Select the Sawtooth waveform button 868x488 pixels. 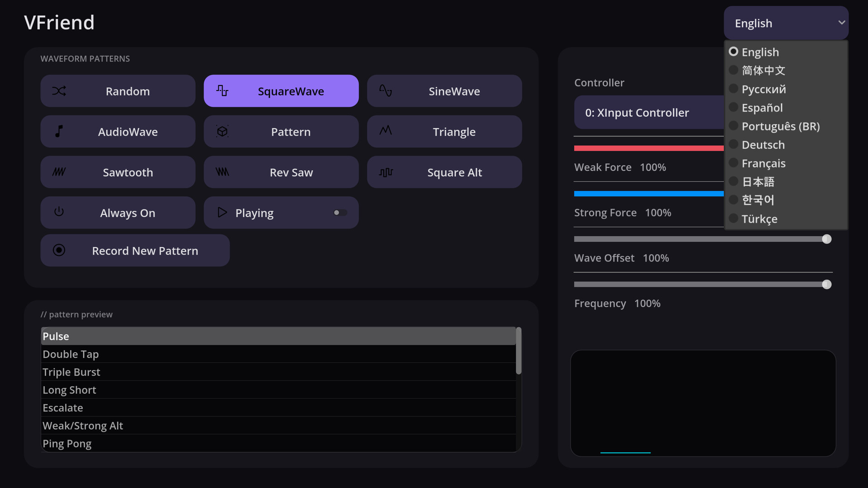coord(118,172)
